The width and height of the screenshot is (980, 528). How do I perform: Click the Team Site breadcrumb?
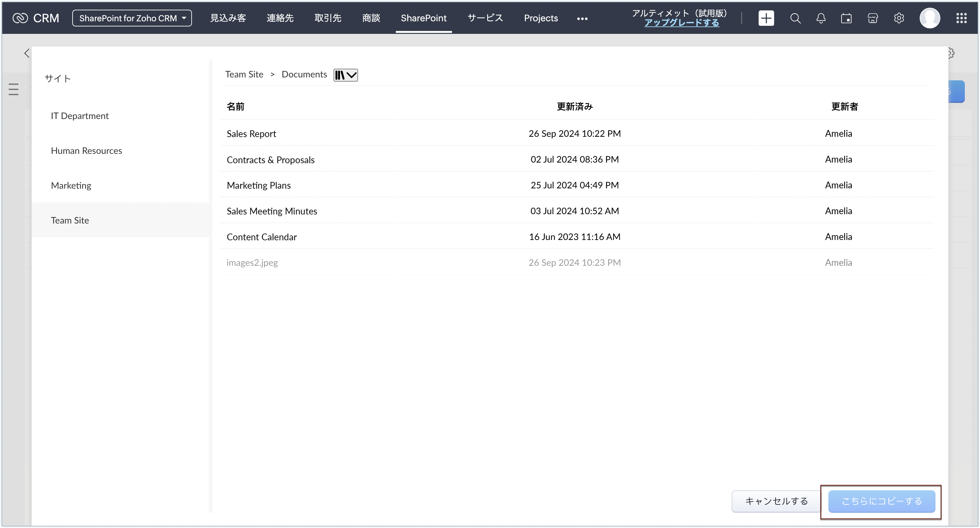coord(244,74)
